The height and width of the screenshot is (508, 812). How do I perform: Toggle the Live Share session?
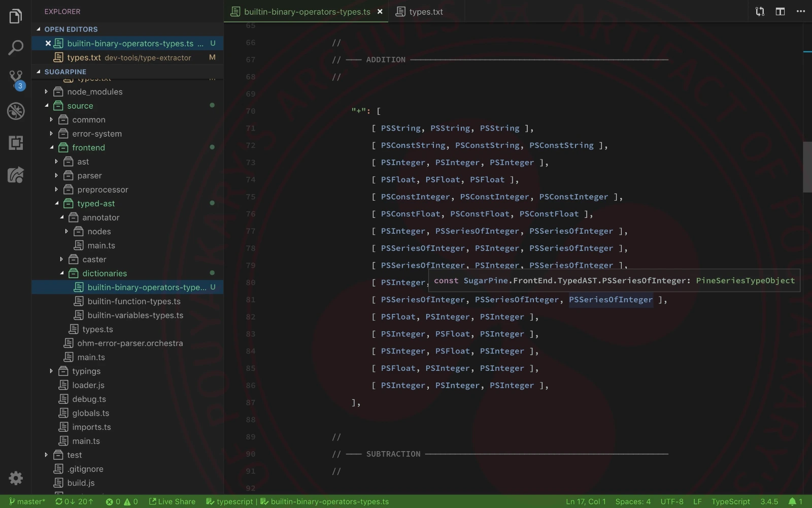pos(173,501)
